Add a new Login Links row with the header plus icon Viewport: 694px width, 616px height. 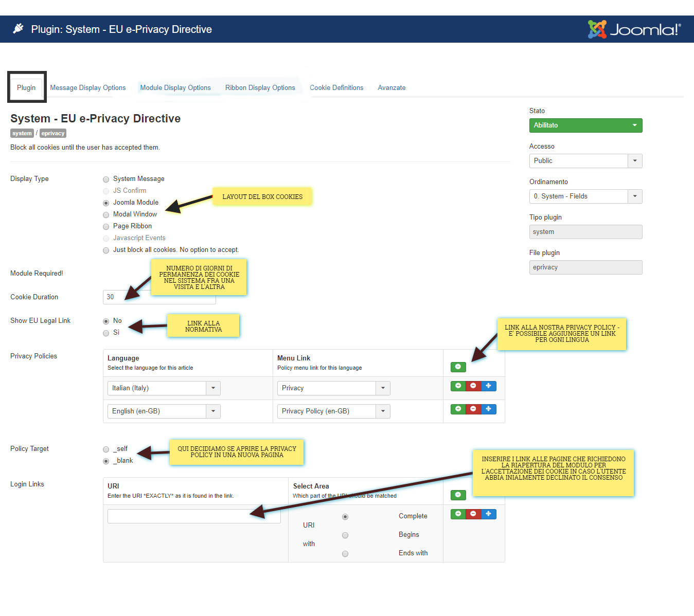pos(458,495)
